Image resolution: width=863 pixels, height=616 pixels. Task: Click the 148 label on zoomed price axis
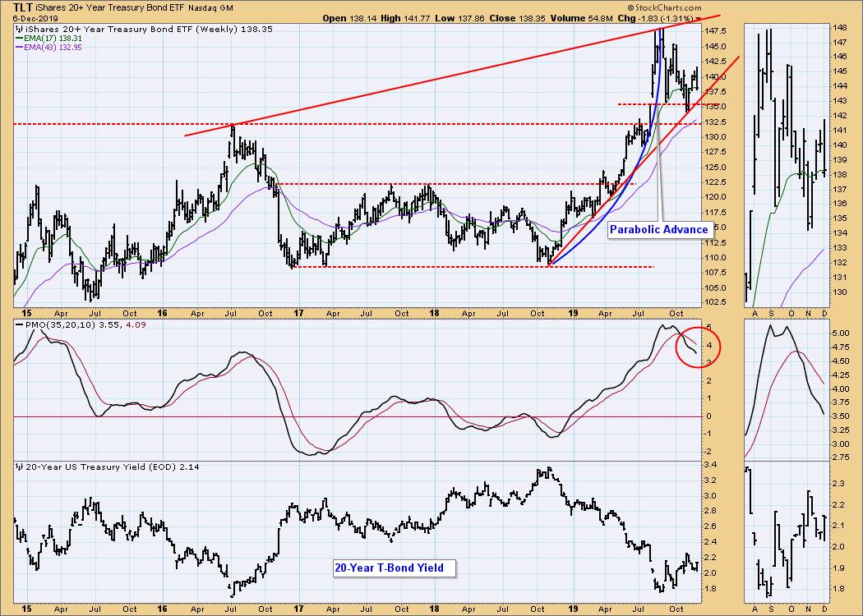coord(840,27)
